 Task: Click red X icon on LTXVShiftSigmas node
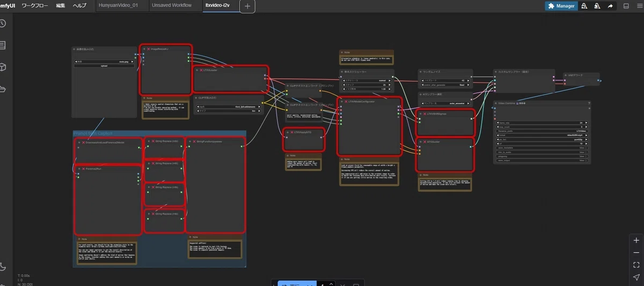pyautogui.click(x=426, y=114)
